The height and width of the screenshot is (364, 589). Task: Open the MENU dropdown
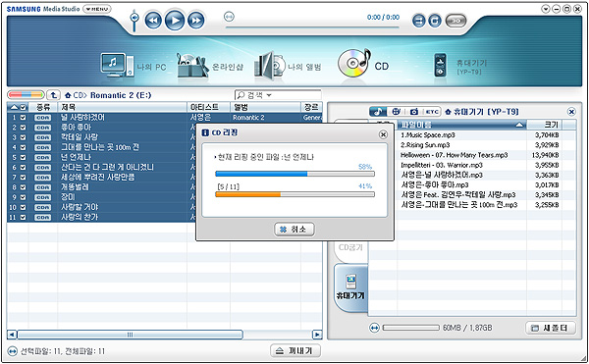point(97,9)
